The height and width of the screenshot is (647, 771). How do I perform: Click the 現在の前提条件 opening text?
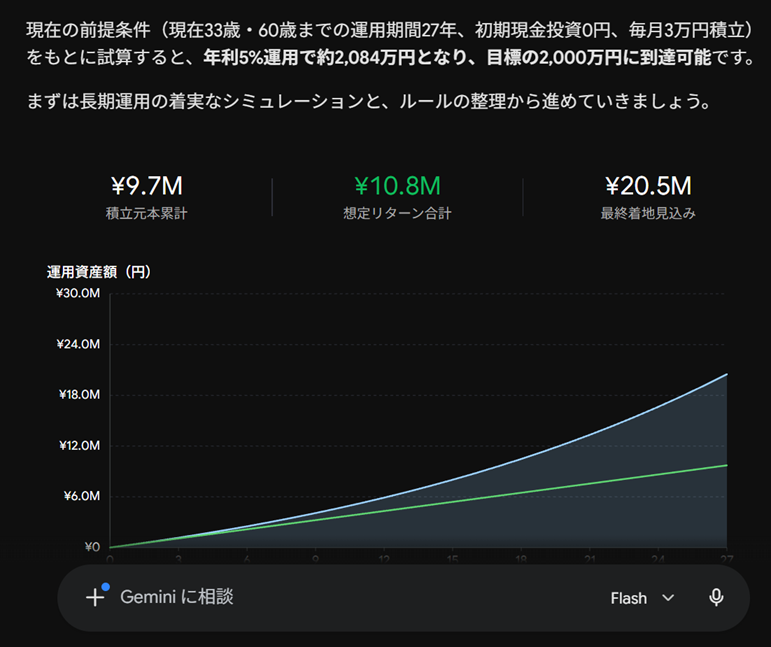click(88, 30)
